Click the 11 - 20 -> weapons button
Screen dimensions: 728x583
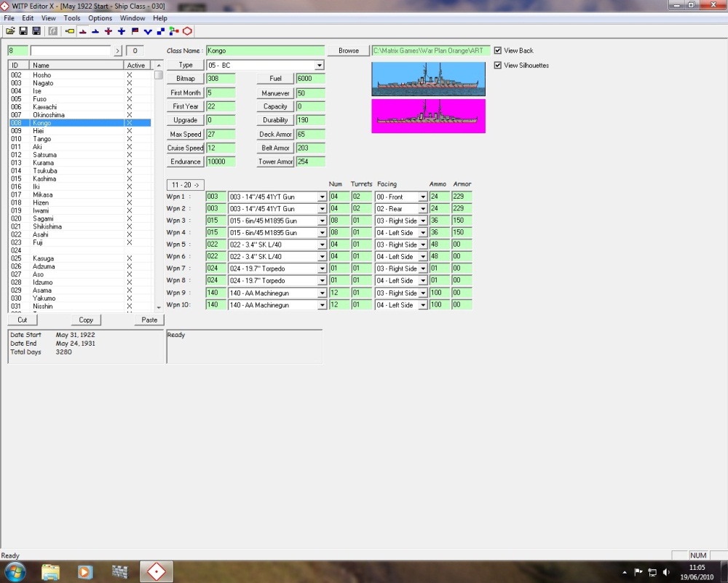pos(185,185)
